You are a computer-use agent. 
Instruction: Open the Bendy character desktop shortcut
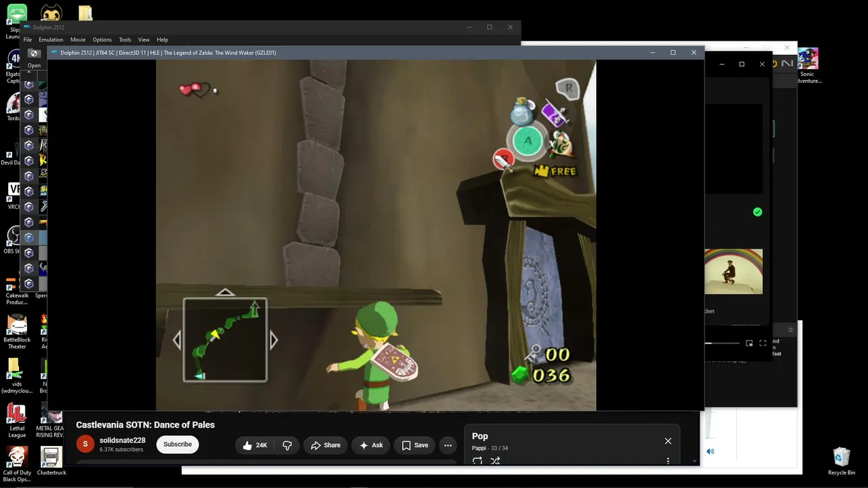click(51, 13)
